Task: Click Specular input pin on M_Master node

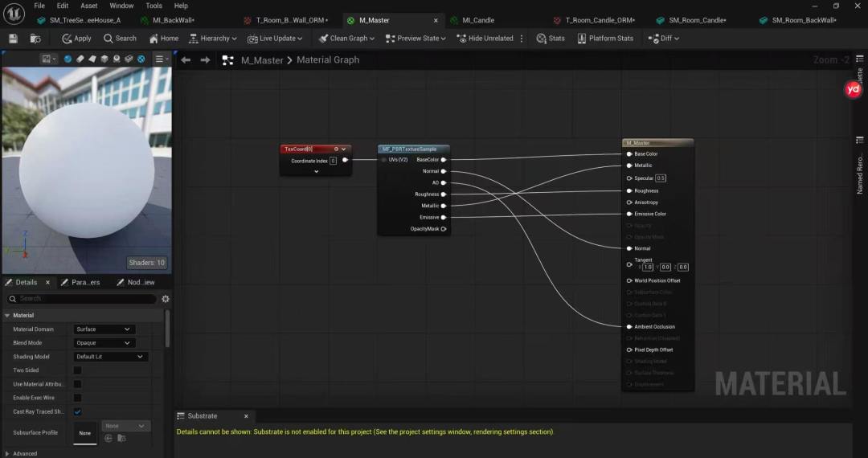Action: pyautogui.click(x=628, y=178)
